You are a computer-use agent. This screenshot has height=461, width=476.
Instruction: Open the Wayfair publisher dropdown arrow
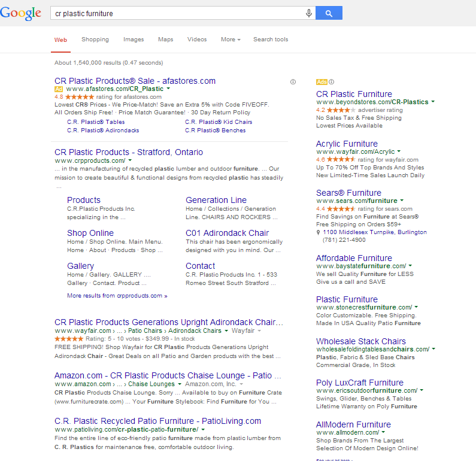(x=259, y=330)
